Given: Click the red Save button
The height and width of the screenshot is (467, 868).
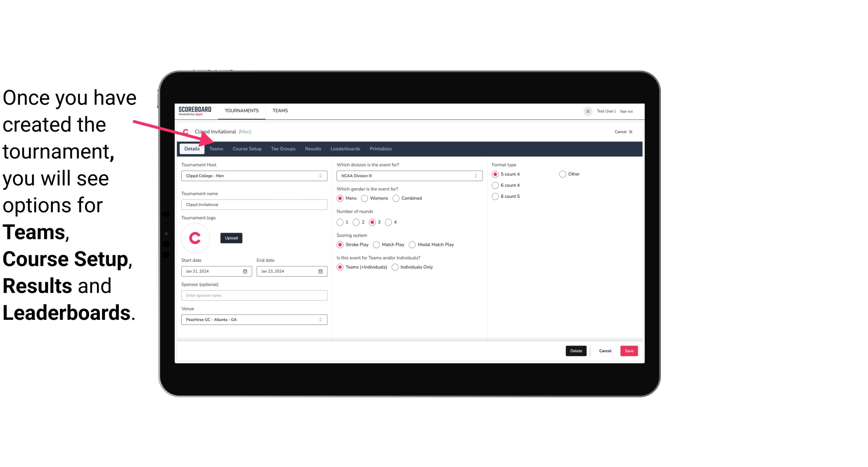Looking at the screenshot, I should 629,351.
